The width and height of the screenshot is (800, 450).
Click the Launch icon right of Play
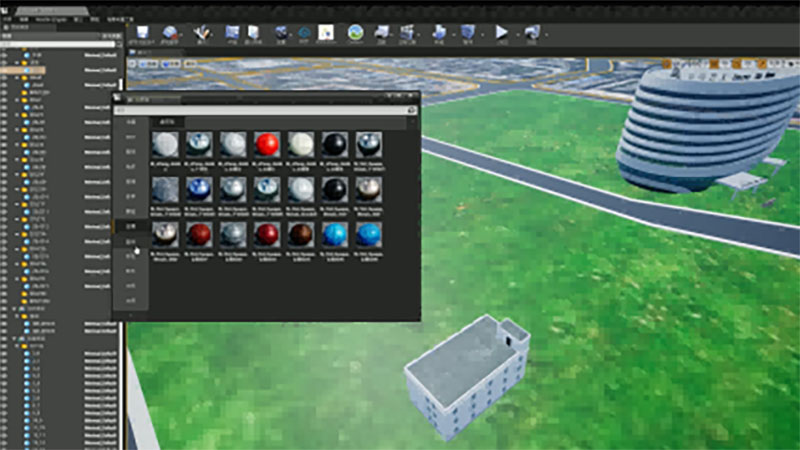coord(531,33)
